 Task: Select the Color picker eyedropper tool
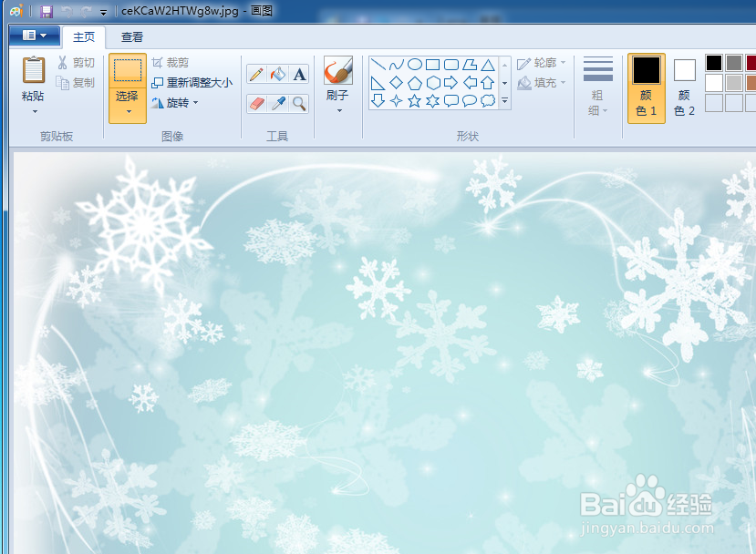point(278,104)
